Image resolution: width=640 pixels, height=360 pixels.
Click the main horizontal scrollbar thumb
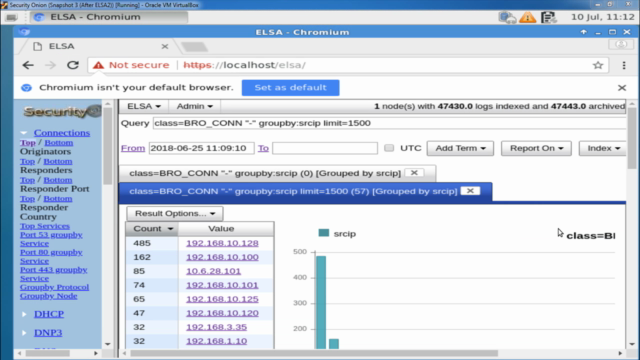click(x=313, y=353)
